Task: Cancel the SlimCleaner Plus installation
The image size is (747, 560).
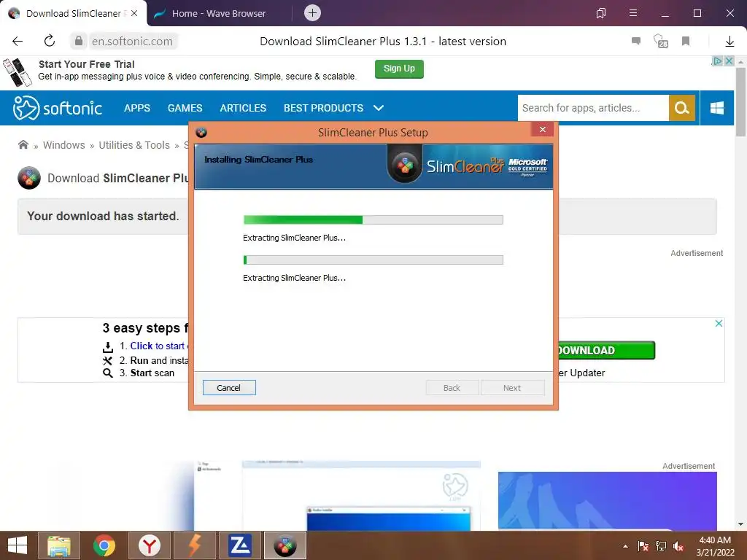Action: pyautogui.click(x=229, y=388)
